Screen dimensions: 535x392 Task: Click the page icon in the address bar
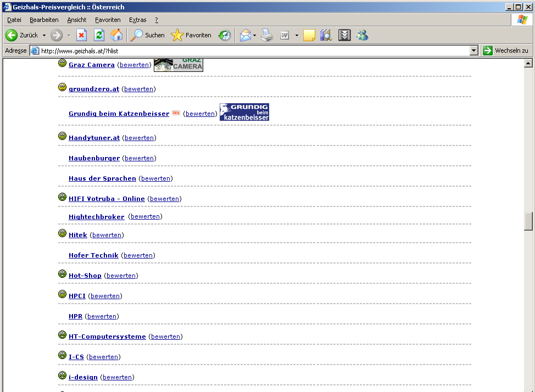pos(35,51)
